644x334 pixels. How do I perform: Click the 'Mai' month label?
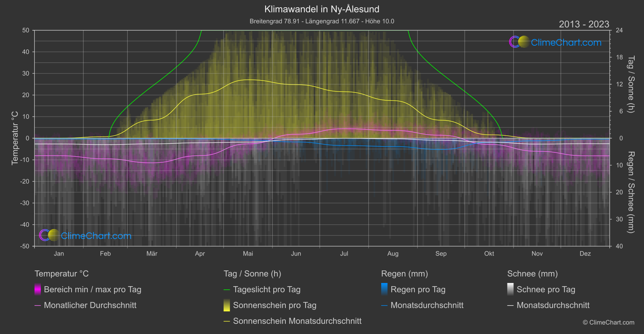(x=248, y=253)
